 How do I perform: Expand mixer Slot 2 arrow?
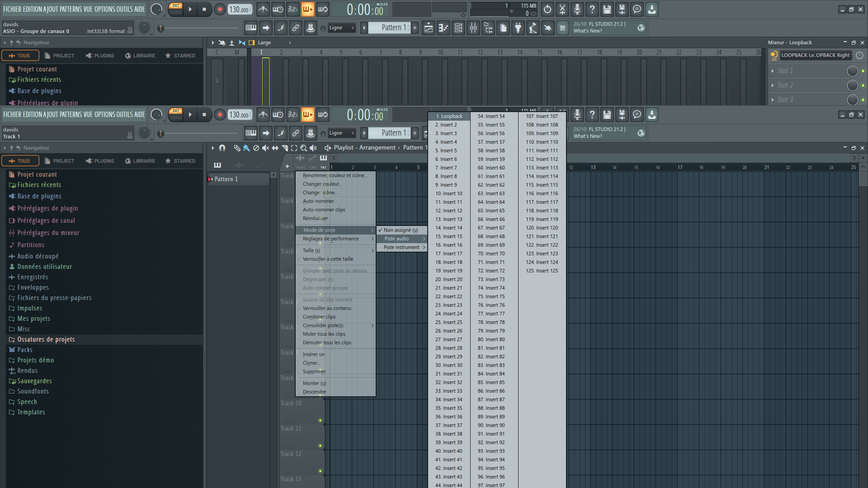773,85
